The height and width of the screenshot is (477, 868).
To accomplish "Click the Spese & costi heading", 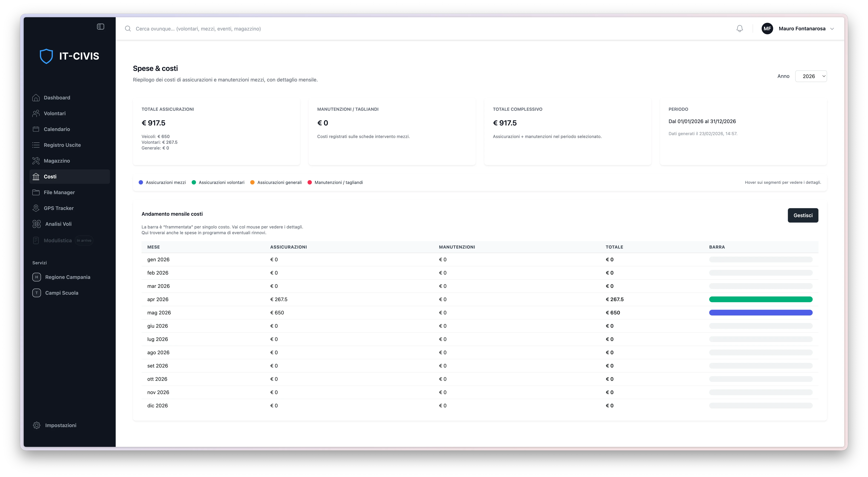I will point(155,69).
